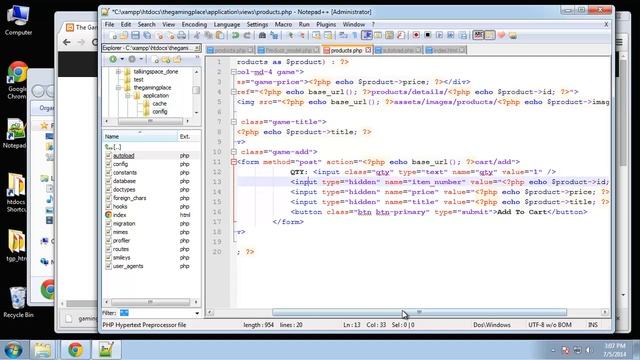Screen dimensions: 640x360
Task: Click the Record Macro red dot icon
Action: [416, 36]
